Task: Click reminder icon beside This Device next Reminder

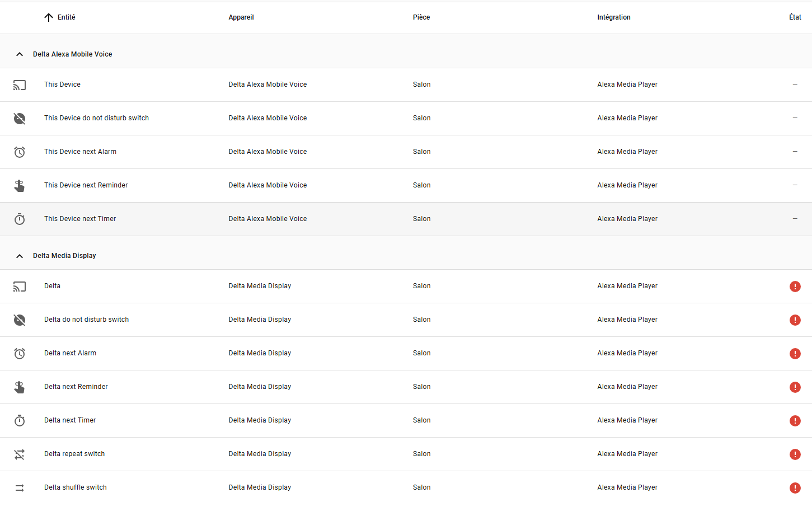Action: pyautogui.click(x=20, y=186)
